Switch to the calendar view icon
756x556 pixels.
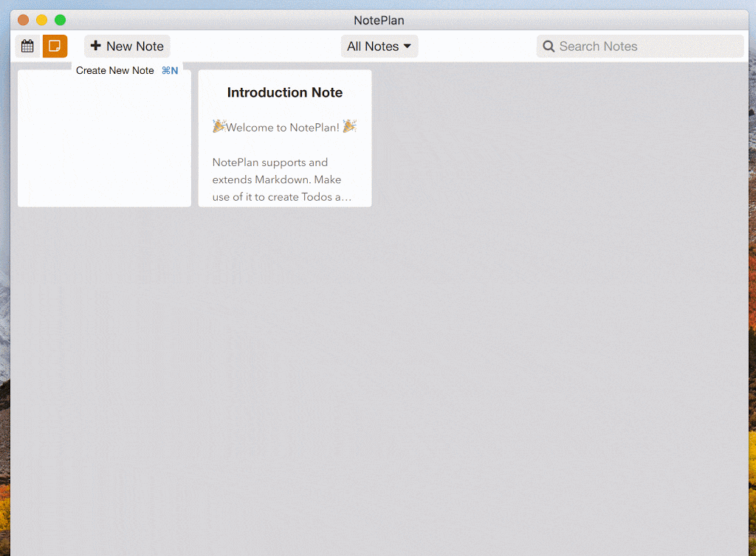(27, 47)
